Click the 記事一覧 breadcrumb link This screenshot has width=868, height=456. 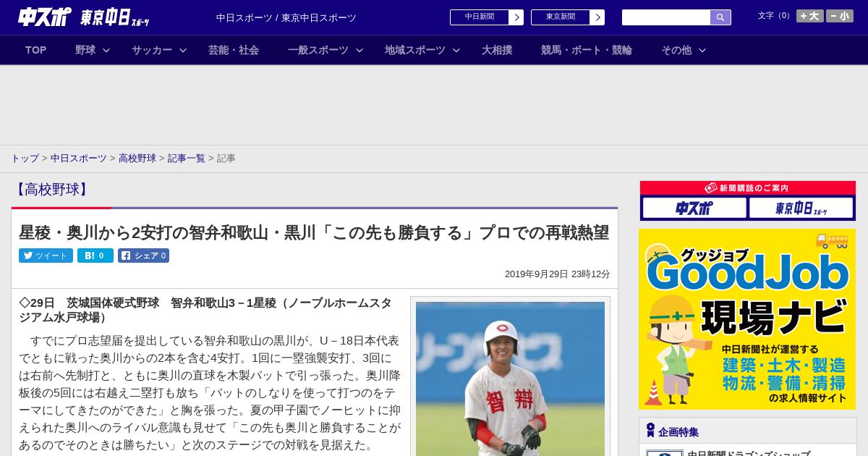point(187,158)
